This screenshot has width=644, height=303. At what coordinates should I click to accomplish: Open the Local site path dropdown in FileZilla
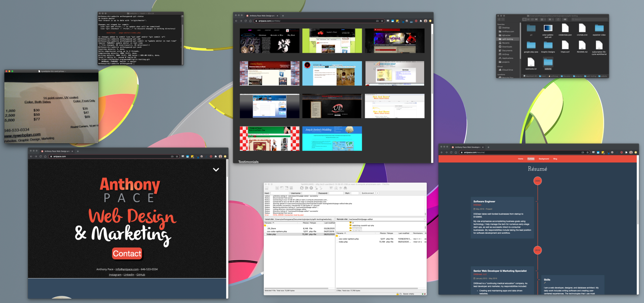[x=333, y=219]
